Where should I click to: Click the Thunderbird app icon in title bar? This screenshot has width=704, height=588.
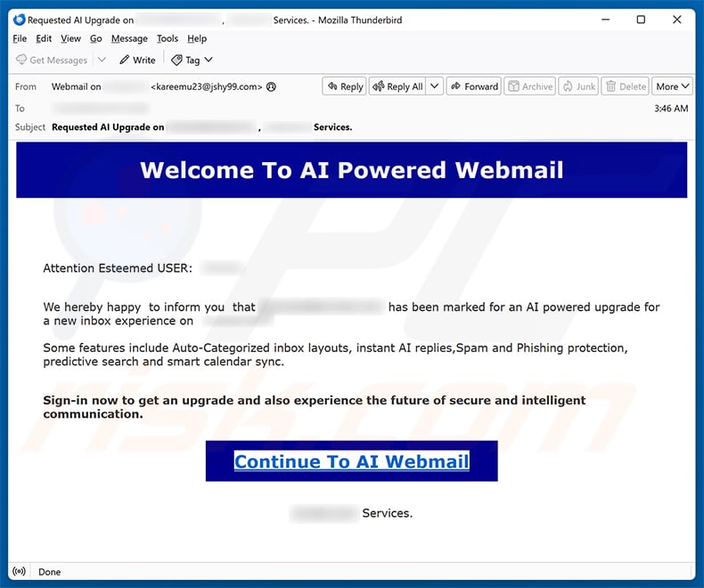pyautogui.click(x=20, y=20)
